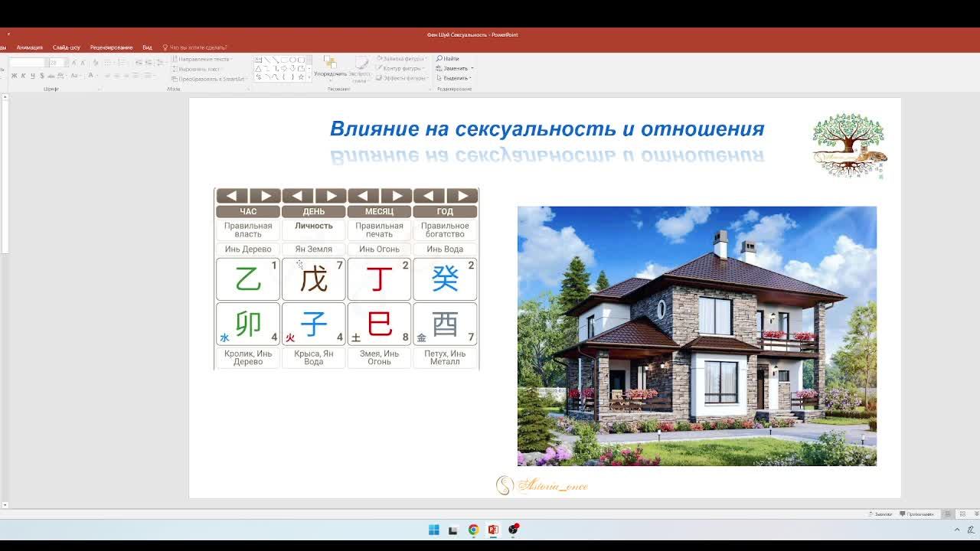Show hidden system tray icons
Image resolution: width=980 pixels, height=551 pixels.
957,530
